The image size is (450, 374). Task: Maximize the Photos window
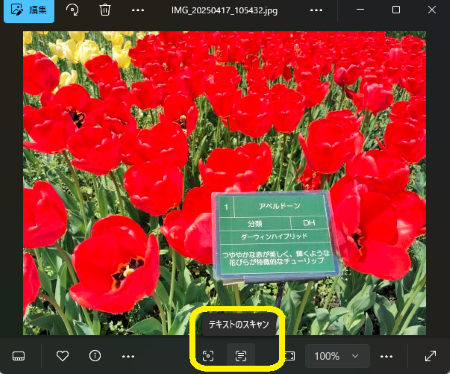396,10
